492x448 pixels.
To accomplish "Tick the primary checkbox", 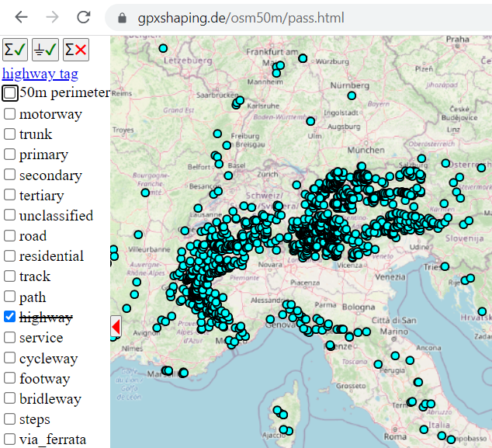I will coord(10,155).
